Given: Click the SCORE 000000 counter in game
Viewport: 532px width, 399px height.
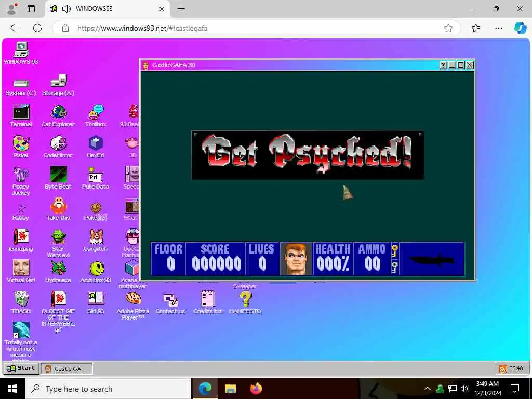Looking at the screenshot, I should (216, 259).
